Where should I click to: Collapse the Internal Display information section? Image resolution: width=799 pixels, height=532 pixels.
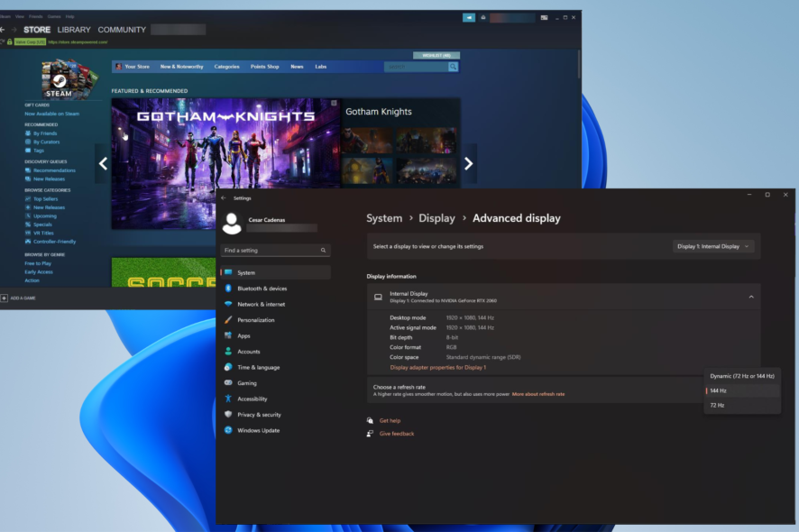(751, 297)
